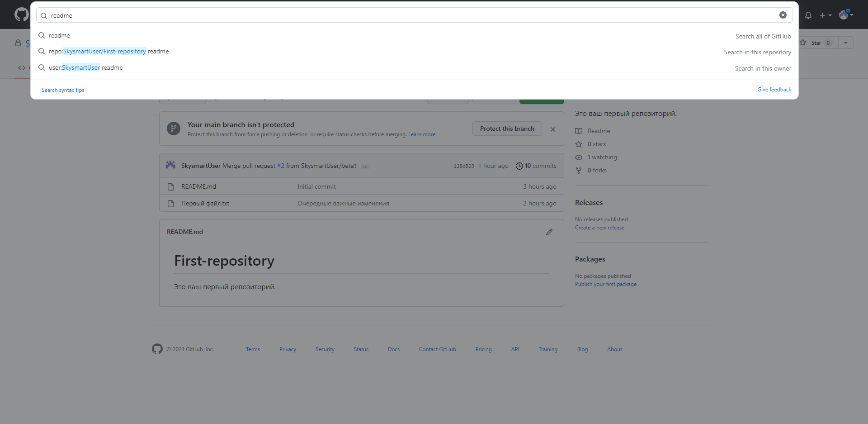Click the commit history clock icon
Viewport: 868px width, 424px height.
[519, 166]
